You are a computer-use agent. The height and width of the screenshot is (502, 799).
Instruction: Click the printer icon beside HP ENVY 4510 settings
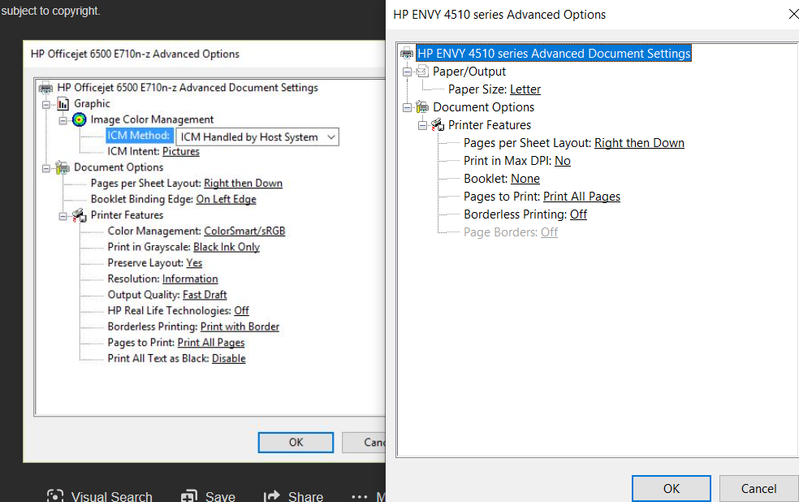click(407, 53)
